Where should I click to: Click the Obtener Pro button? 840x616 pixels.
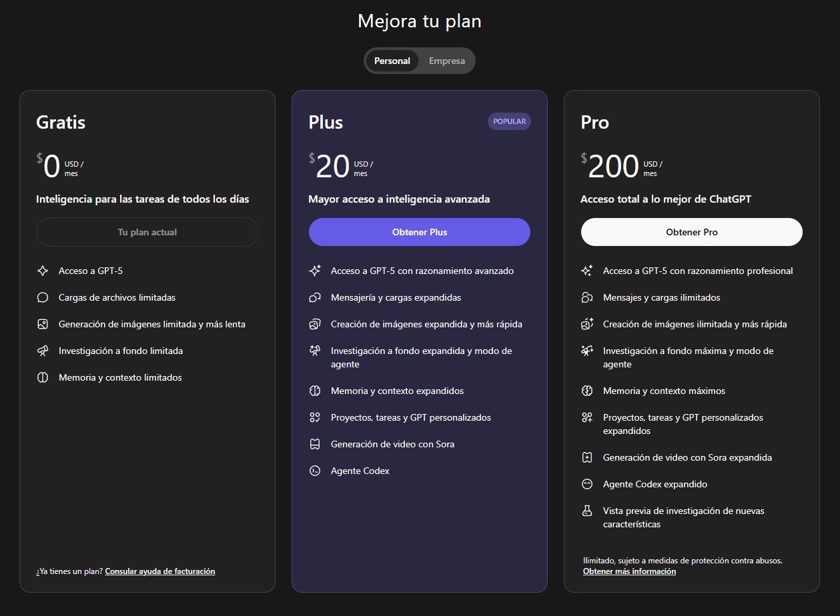click(692, 232)
